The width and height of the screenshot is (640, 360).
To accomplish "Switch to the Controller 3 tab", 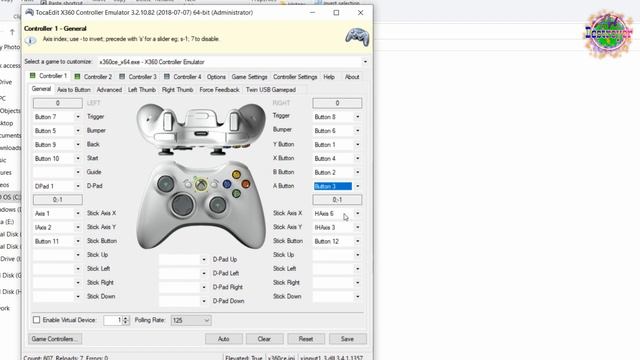I will [138, 77].
